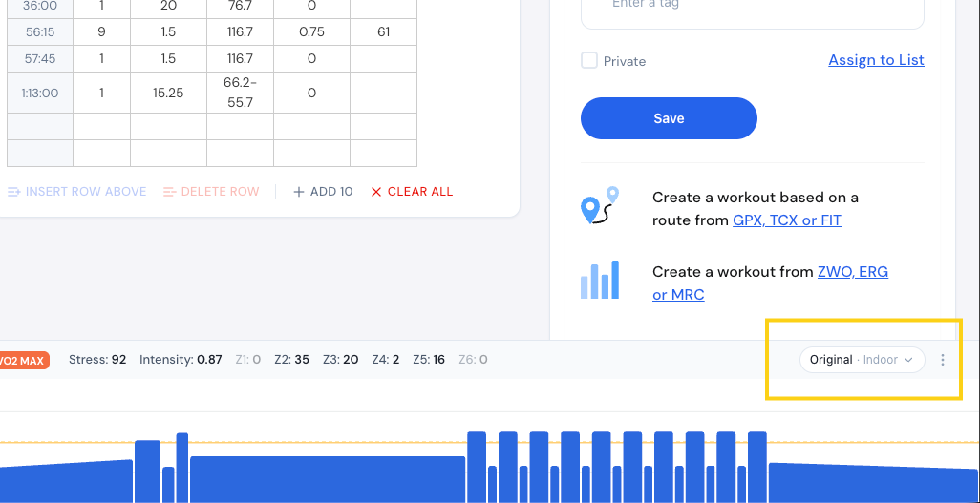Viewport: 980px width, 503px height.
Task: Follow the ZWO, ERG or MRC link
Action: (852, 272)
